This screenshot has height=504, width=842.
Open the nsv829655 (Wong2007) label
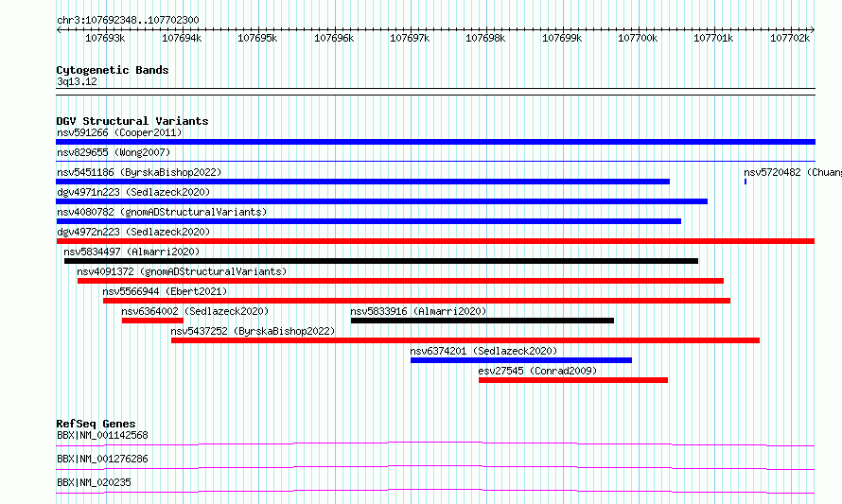[x=114, y=152]
